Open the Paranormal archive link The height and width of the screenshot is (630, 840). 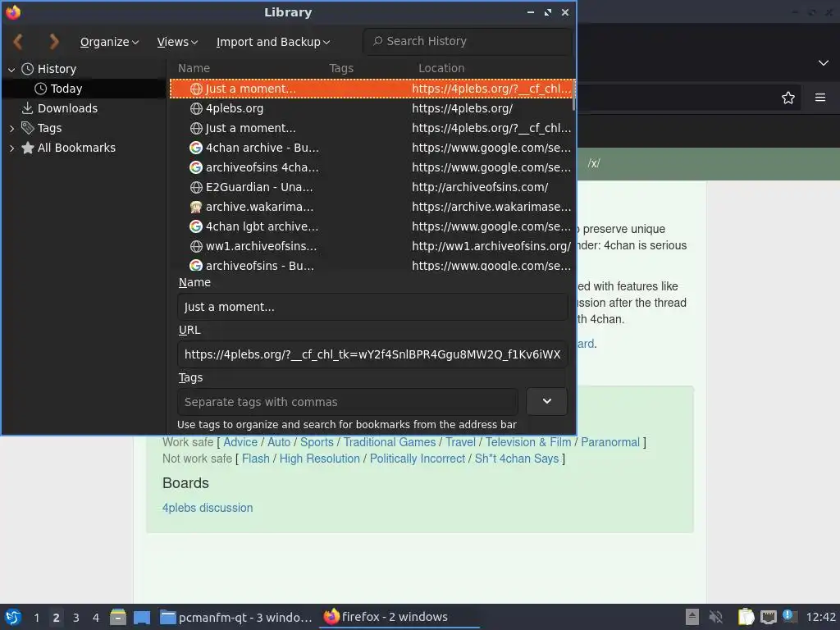pyautogui.click(x=610, y=442)
